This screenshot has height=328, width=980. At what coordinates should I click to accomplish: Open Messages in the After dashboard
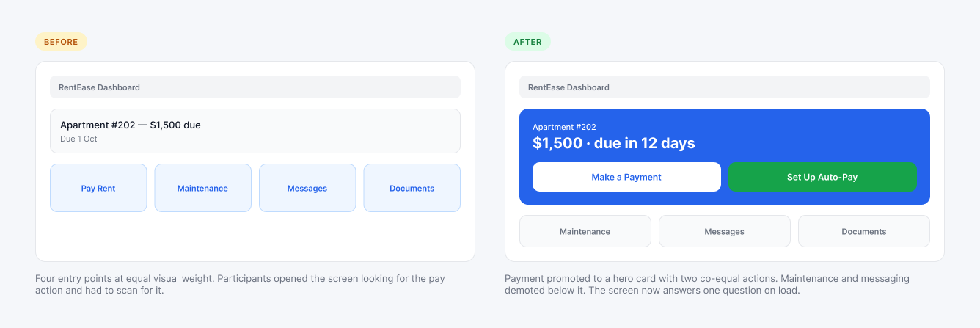(x=725, y=231)
